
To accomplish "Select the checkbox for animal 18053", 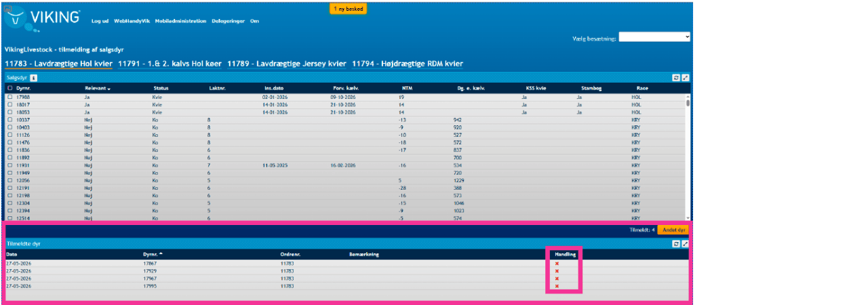I will [9, 113].
